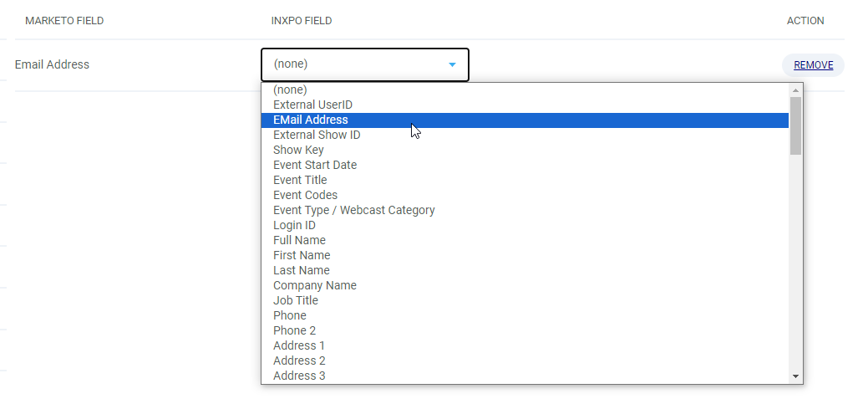Select Event Start Date option

pyautogui.click(x=525, y=165)
